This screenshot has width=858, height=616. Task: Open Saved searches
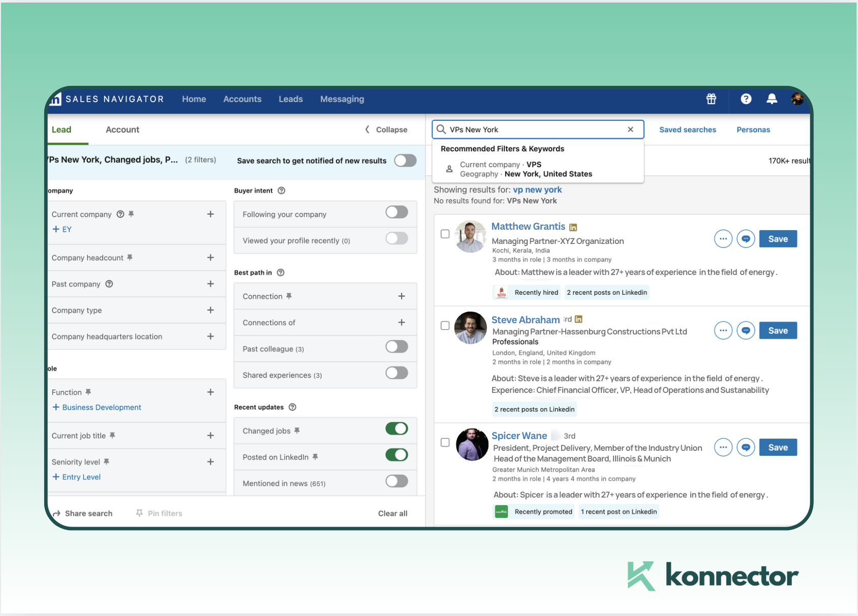click(688, 130)
